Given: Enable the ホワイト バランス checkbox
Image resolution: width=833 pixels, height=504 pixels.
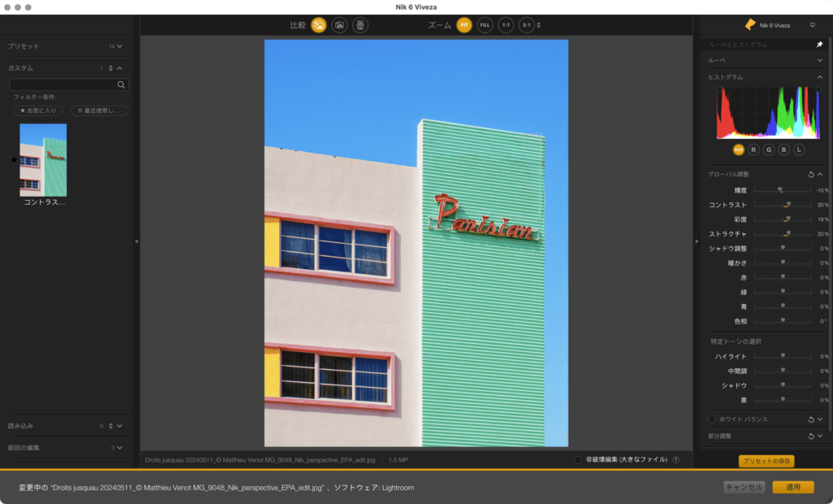Looking at the screenshot, I should click(712, 419).
